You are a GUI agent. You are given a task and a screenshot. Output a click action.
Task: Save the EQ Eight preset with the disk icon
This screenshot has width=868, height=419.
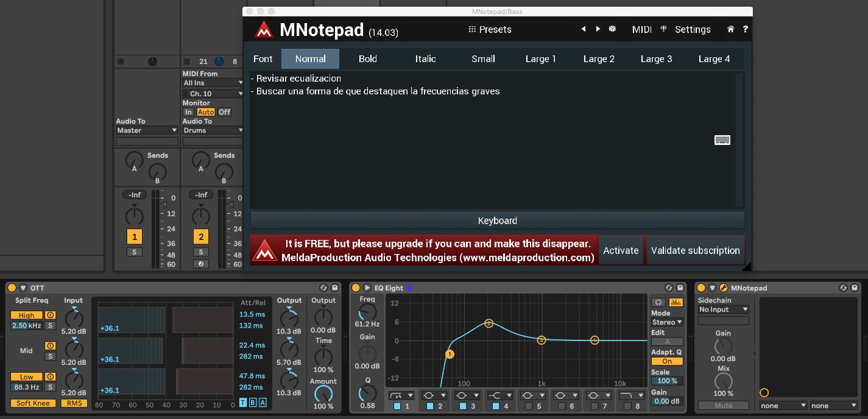(x=680, y=288)
